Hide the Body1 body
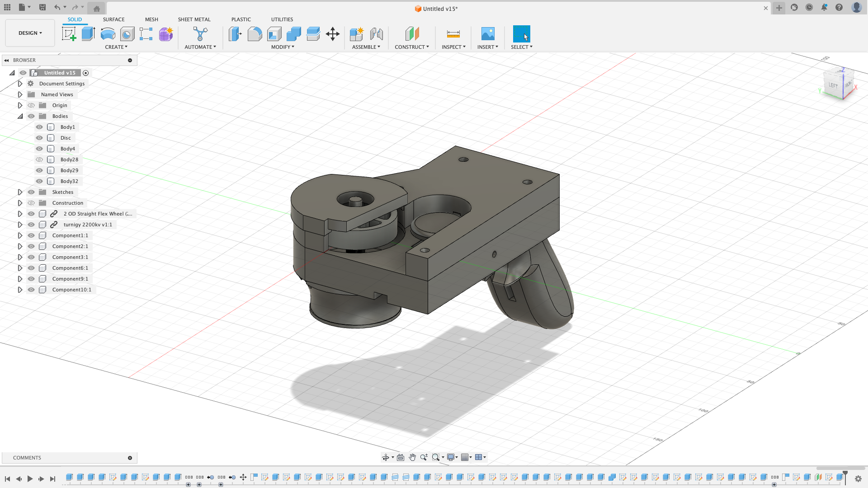The height and width of the screenshot is (488, 868). (x=39, y=127)
